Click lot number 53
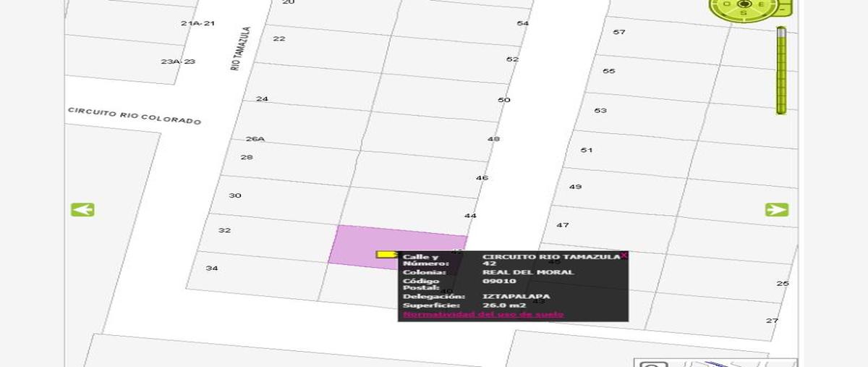 tap(600, 111)
